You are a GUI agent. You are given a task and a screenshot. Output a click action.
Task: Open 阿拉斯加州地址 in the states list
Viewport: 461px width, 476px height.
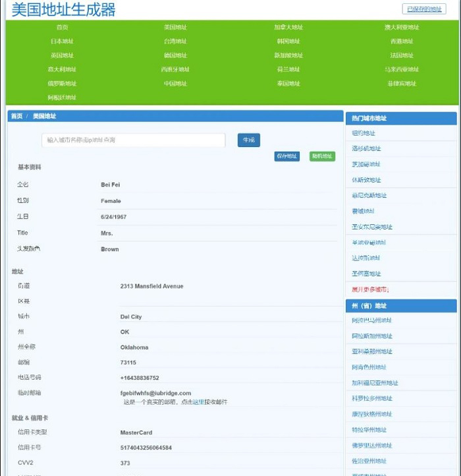tap(371, 336)
